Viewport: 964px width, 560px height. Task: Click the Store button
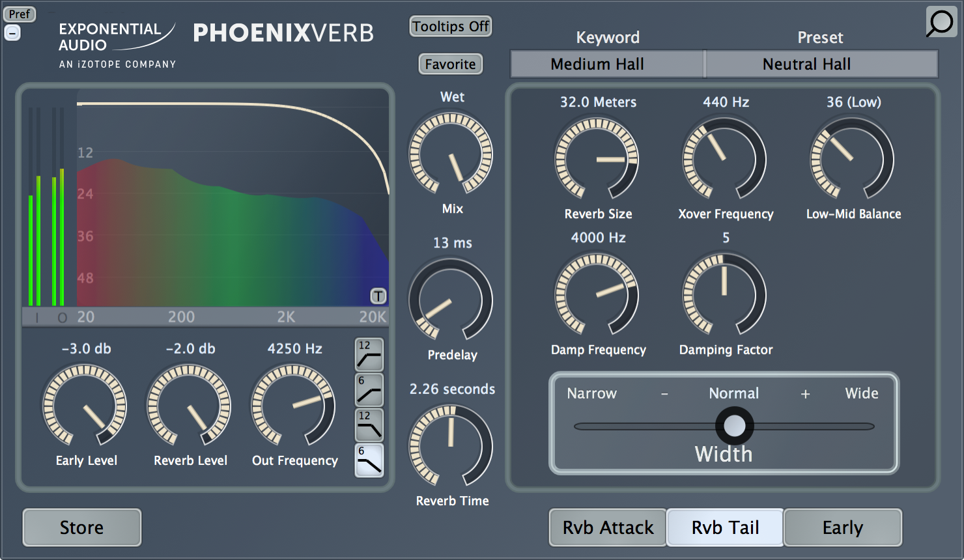point(82,527)
